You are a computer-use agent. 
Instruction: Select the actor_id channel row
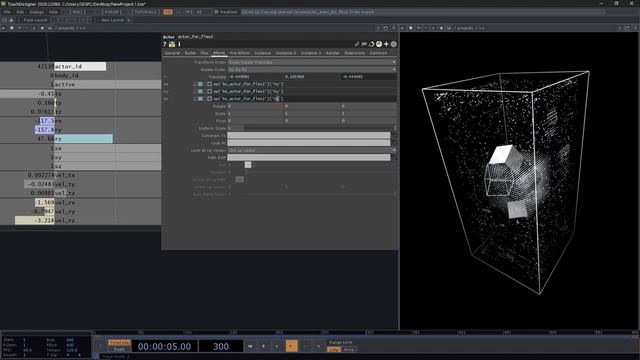80,66
